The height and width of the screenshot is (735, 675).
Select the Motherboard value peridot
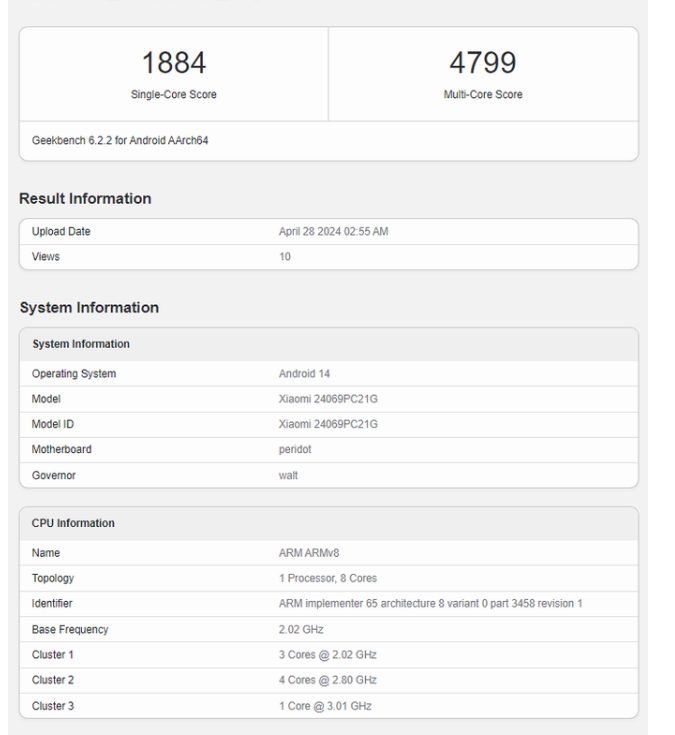point(295,449)
